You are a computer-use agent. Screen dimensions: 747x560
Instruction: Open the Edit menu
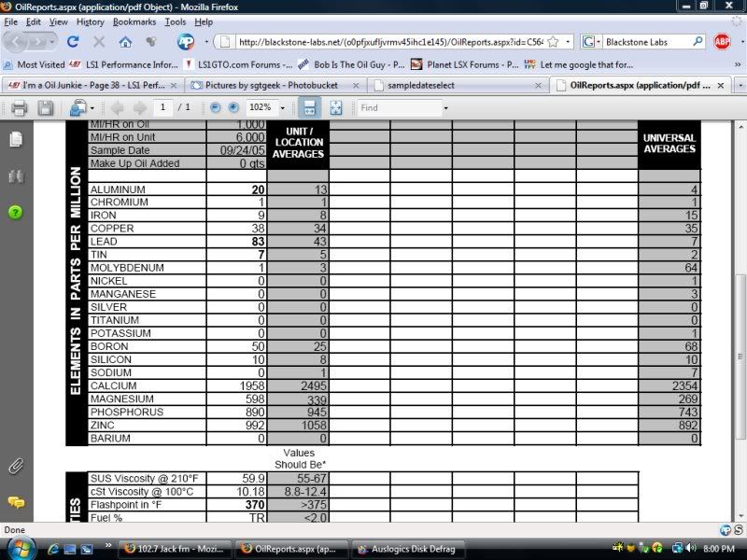coord(34,21)
